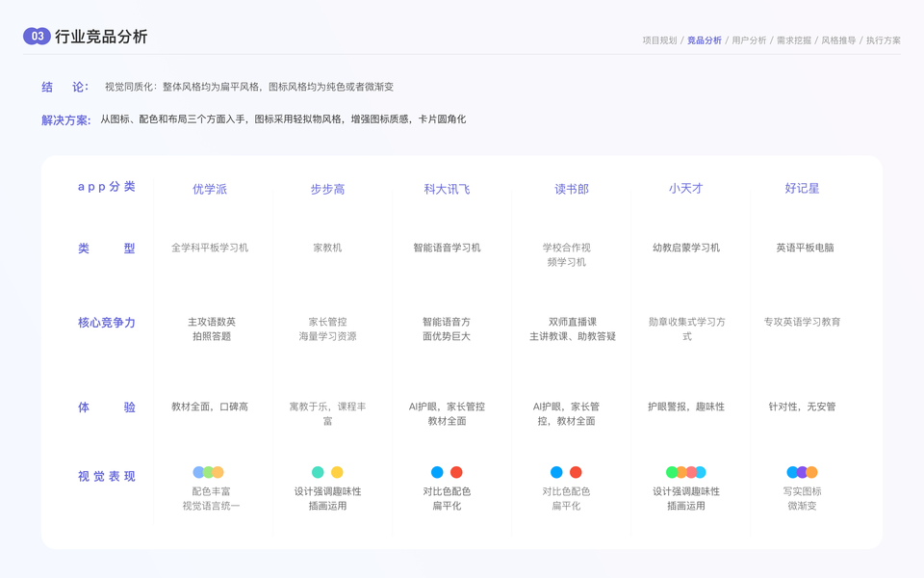This screenshot has width=924, height=578.
Task: Pick the teal dot under 步步高
Action: point(318,472)
